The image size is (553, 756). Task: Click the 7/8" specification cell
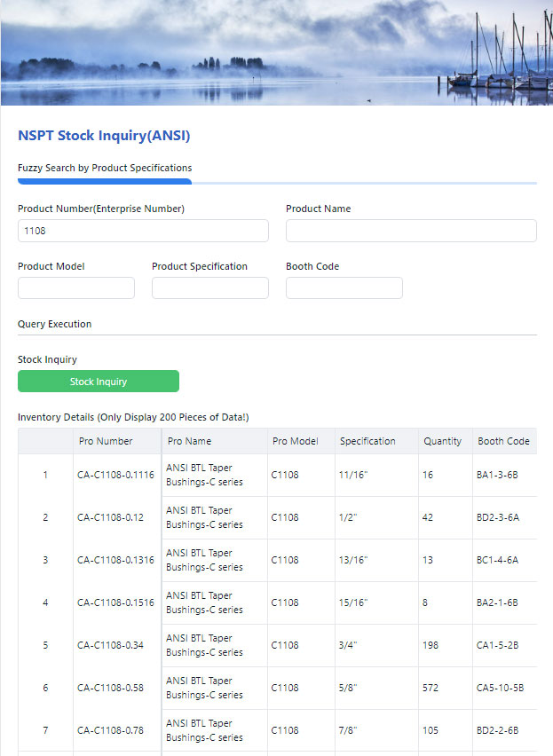(x=349, y=731)
